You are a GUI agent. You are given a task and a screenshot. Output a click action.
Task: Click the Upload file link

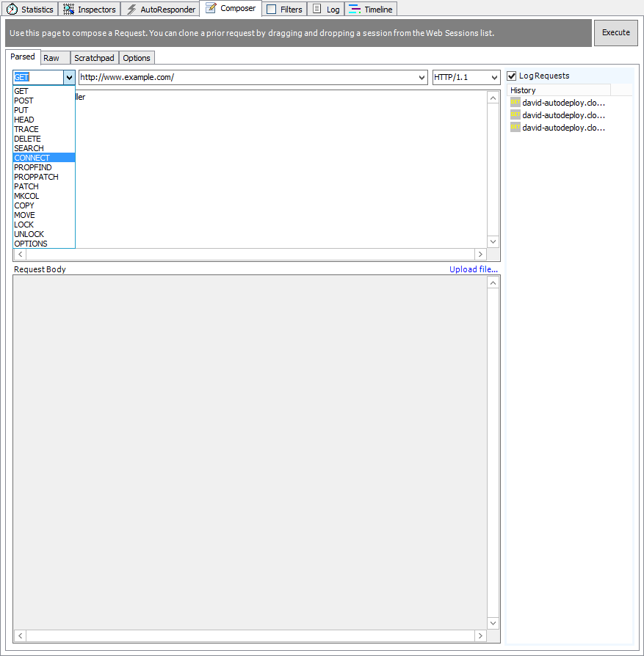[x=473, y=269]
